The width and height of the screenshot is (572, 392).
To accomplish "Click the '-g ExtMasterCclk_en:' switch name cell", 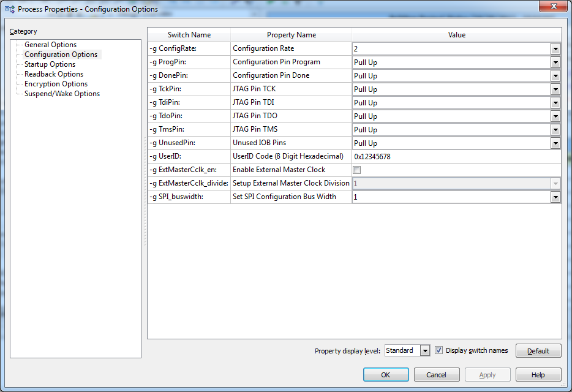I will (x=189, y=170).
